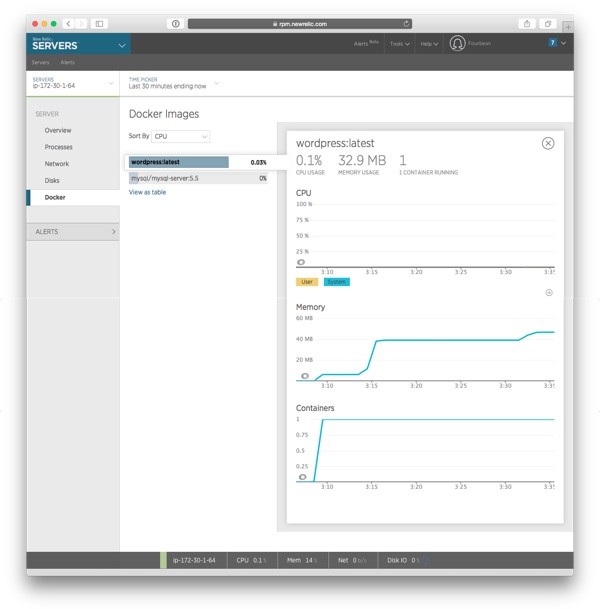This screenshot has height=609, width=600.
Task: Go to the Alerts sub-nav tab
Action: pos(68,62)
